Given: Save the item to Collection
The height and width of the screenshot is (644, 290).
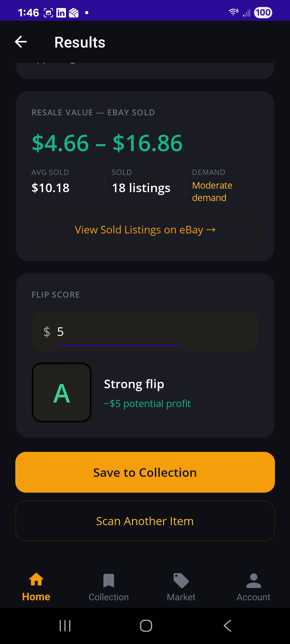Looking at the screenshot, I should [x=145, y=472].
